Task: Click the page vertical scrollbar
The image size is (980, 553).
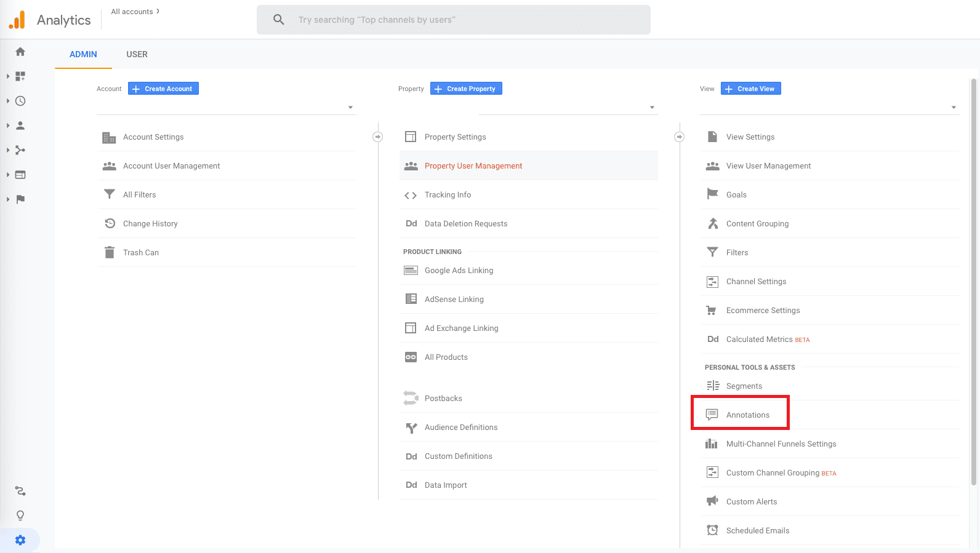Action: (974, 282)
